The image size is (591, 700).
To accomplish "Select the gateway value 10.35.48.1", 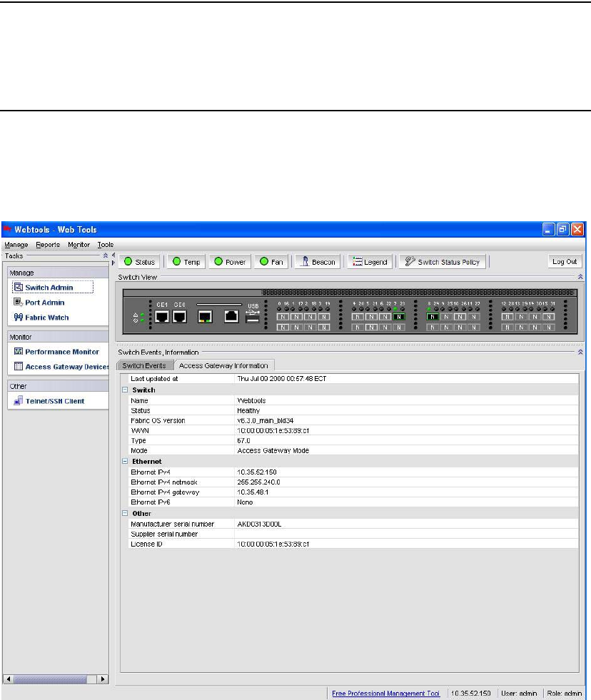I will [253, 492].
